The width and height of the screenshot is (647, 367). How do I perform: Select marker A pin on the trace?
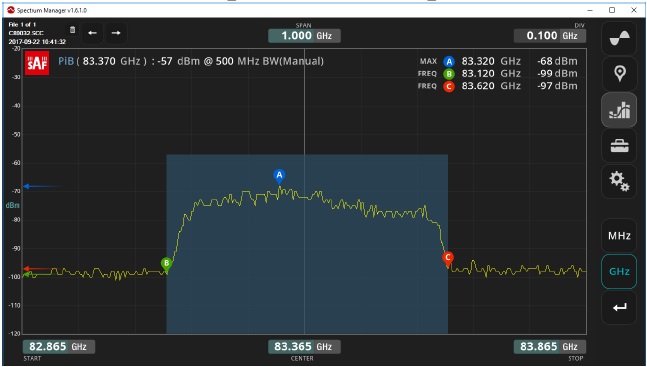coord(279,176)
